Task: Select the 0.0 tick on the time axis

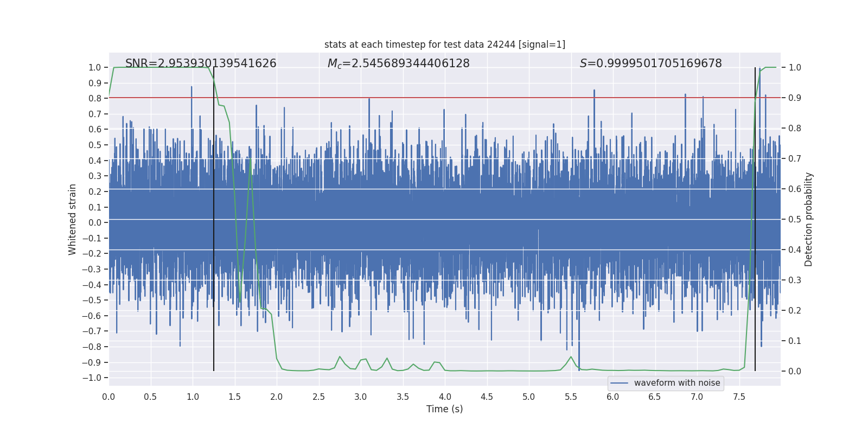Action: tap(108, 397)
